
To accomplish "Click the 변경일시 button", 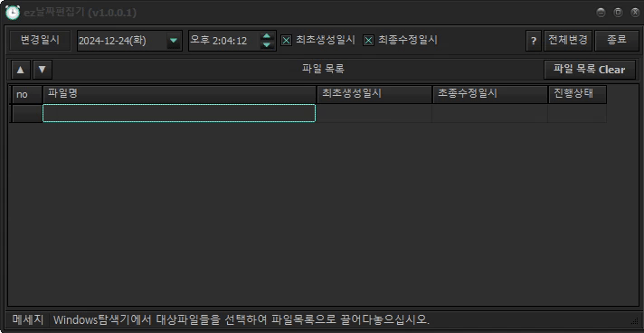I will (40, 41).
